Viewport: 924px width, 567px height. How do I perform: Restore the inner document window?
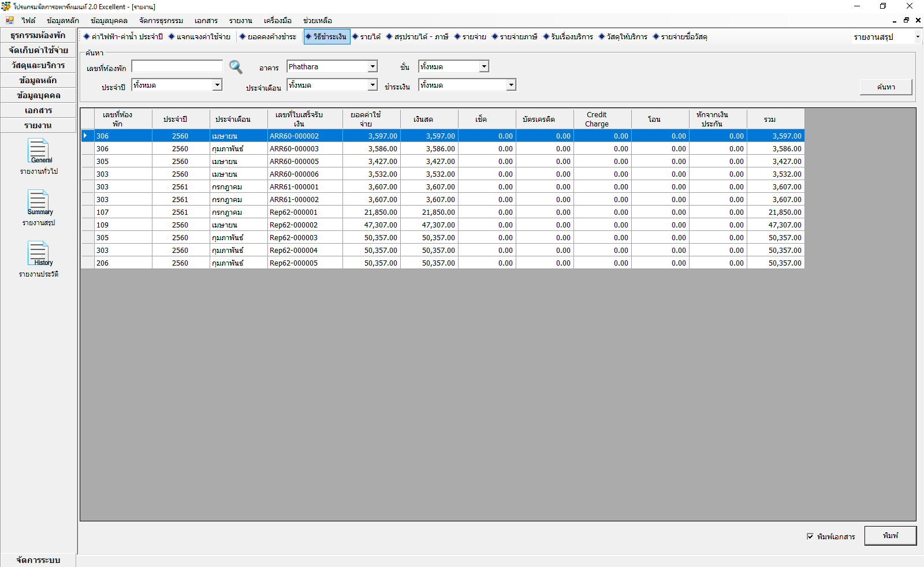click(906, 20)
